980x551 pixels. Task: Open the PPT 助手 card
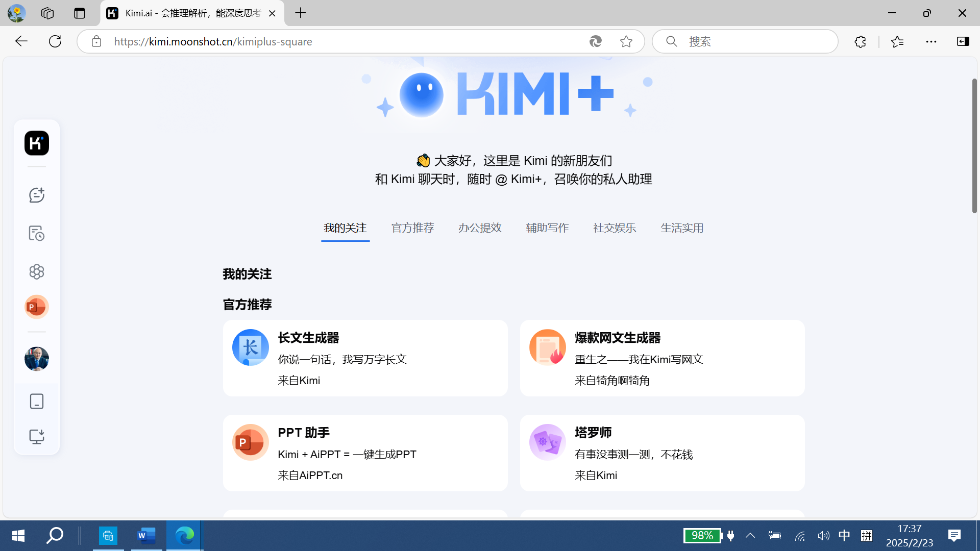[x=365, y=453]
